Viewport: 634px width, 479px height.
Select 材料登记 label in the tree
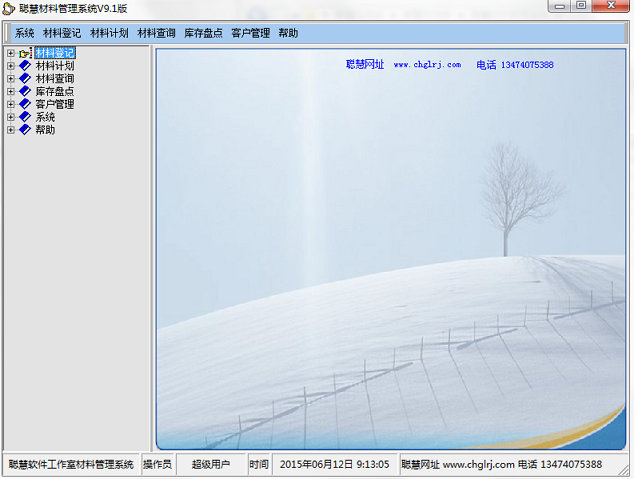pyautogui.click(x=55, y=53)
